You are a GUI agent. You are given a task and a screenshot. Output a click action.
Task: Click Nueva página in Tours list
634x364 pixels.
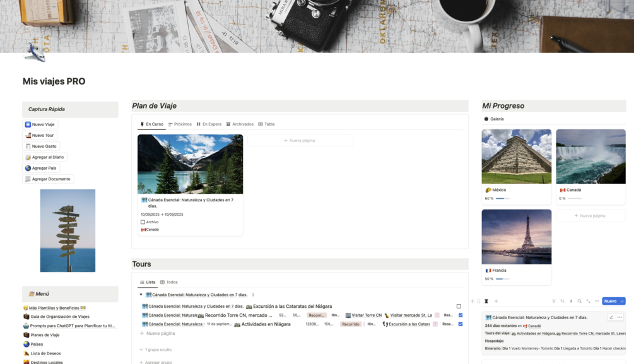coord(157,334)
